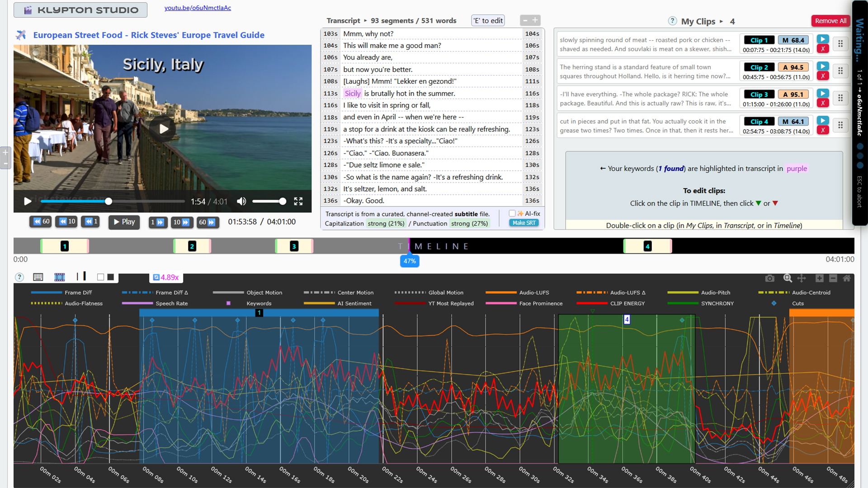Take a snapshot using the camera icon
This screenshot has width=868, height=488.
pyautogui.click(x=770, y=278)
